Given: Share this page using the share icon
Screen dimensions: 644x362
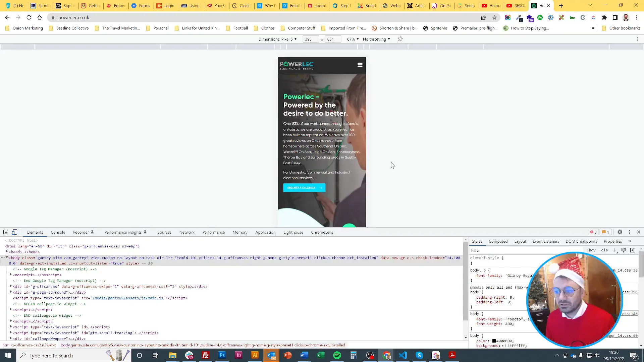Looking at the screenshot, I should 484,17.
